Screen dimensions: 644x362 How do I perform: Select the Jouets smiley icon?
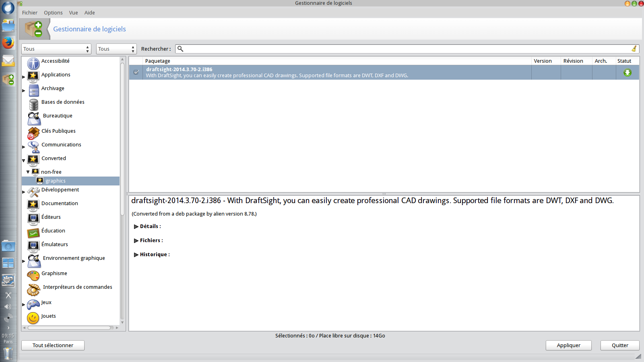(x=33, y=318)
